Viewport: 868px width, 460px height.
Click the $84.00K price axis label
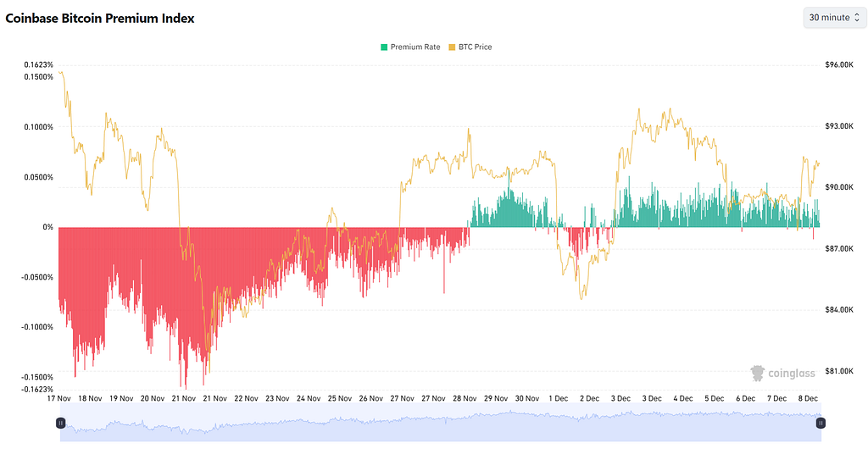click(839, 309)
